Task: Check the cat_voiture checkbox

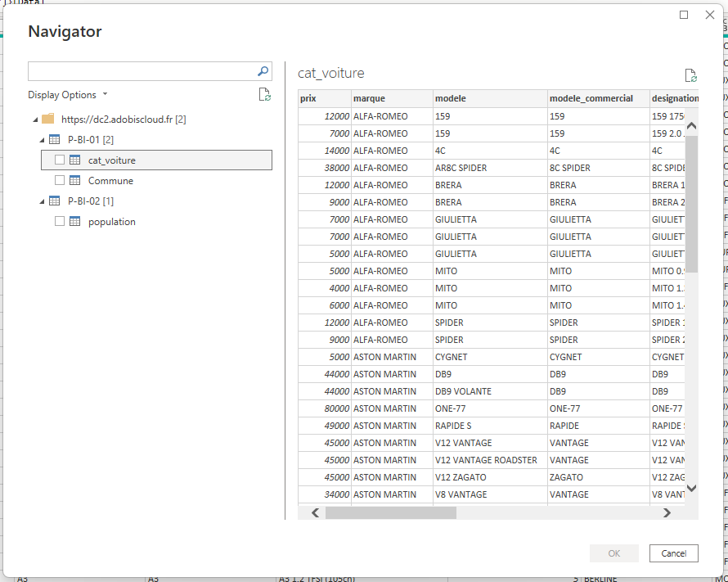Action: pyautogui.click(x=59, y=160)
